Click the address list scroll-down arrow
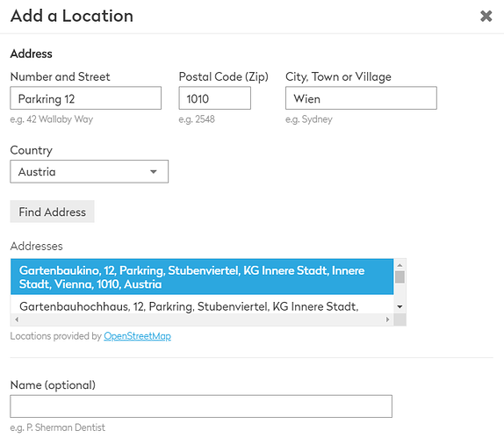This screenshot has width=504, height=438. coord(400,306)
